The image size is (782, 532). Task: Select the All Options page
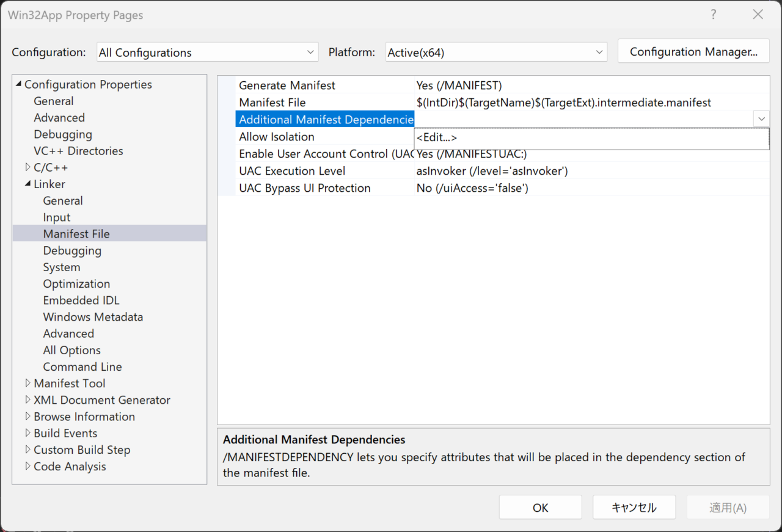pyautogui.click(x=71, y=351)
